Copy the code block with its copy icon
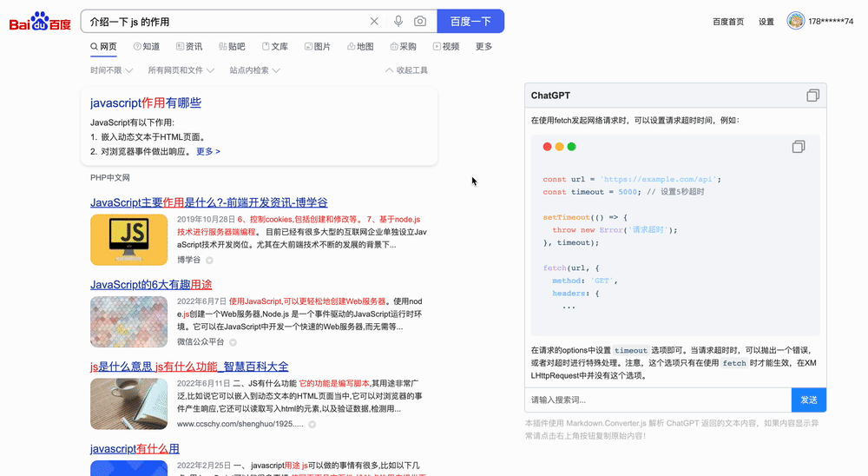 click(x=799, y=146)
